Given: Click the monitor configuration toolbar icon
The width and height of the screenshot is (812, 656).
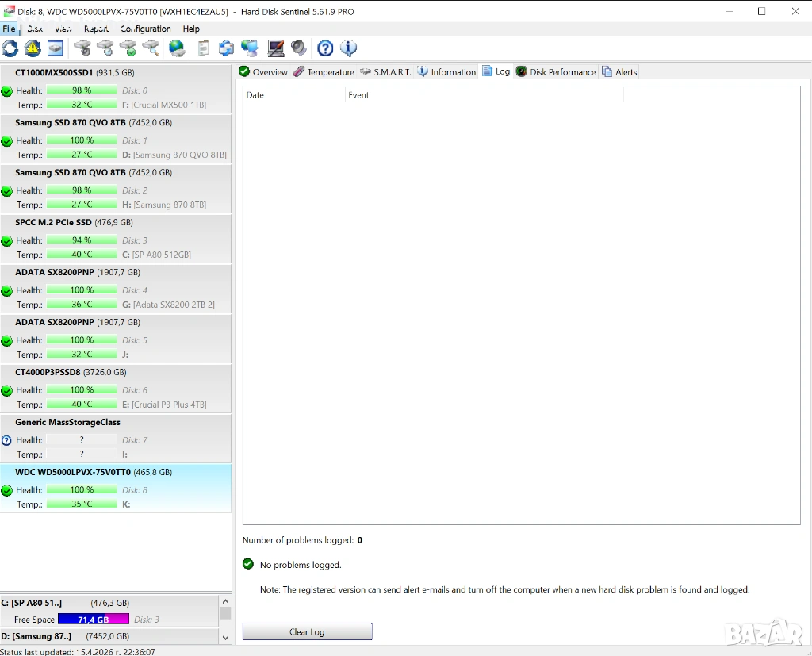Looking at the screenshot, I should pyautogui.click(x=275, y=48).
